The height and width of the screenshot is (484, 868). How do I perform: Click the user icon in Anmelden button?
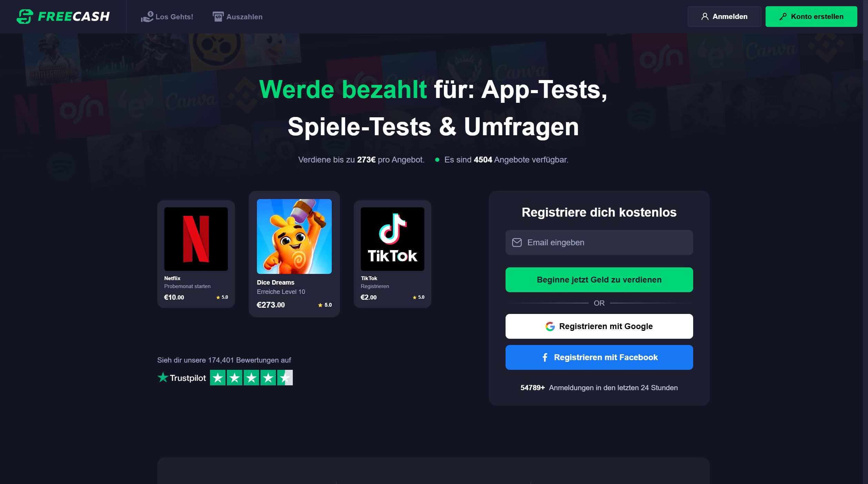click(705, 17)
